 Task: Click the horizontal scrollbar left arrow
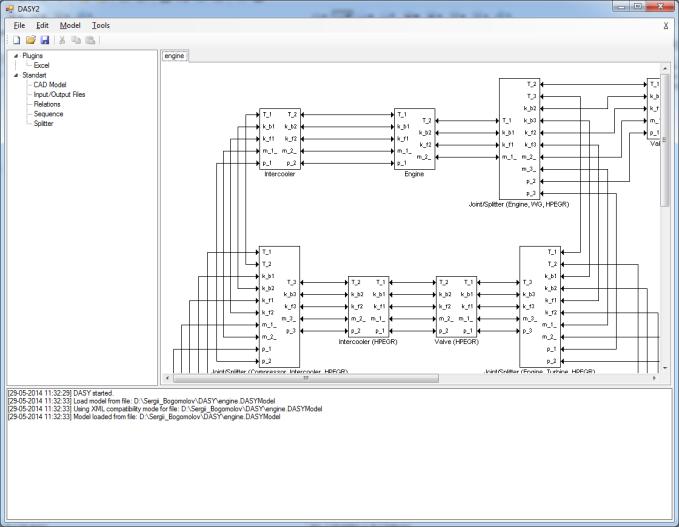[168, 378]
